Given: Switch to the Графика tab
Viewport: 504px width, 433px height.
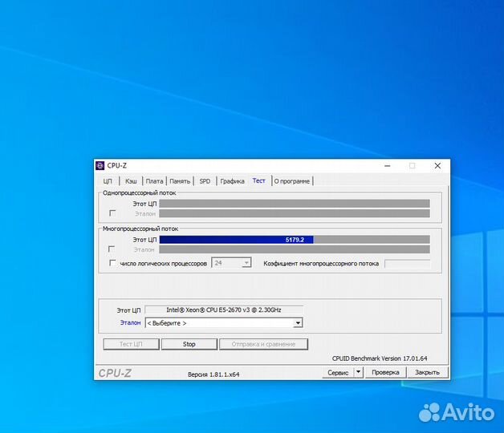Looking at the screenshot, I should [232, 181].
